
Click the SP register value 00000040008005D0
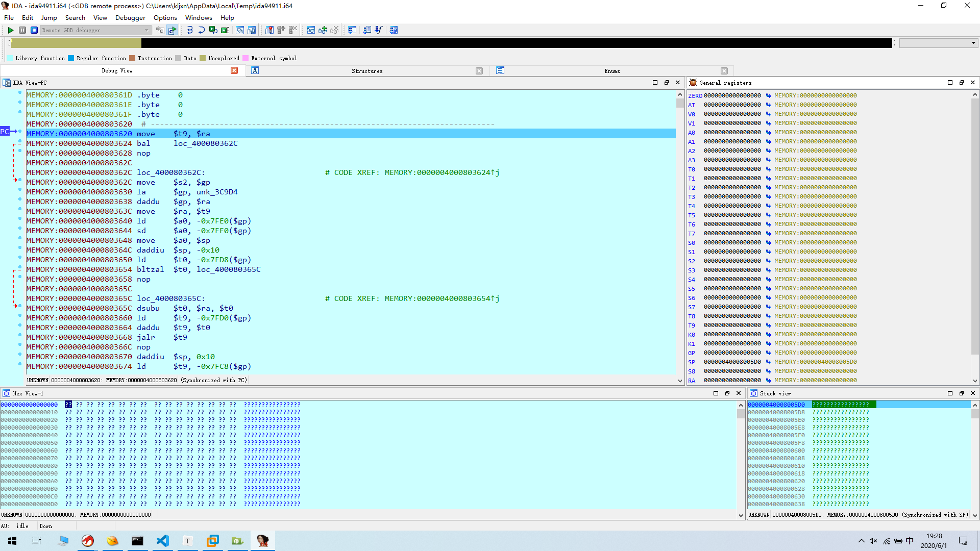[x=732, y=362]
